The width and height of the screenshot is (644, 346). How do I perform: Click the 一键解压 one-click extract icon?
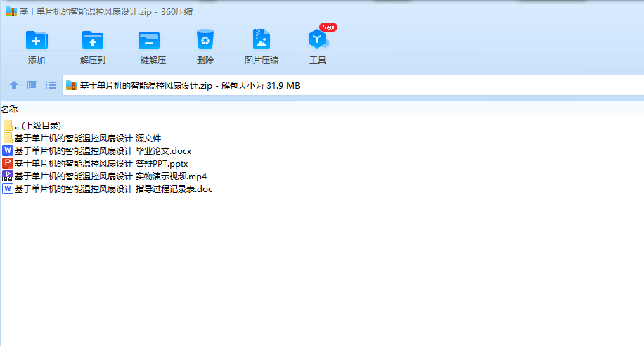(x=148, y=40)
